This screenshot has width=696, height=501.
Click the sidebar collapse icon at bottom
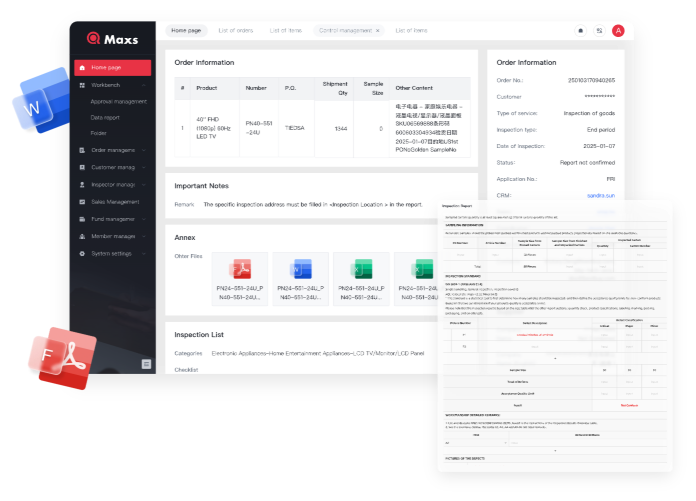point(146,364)
